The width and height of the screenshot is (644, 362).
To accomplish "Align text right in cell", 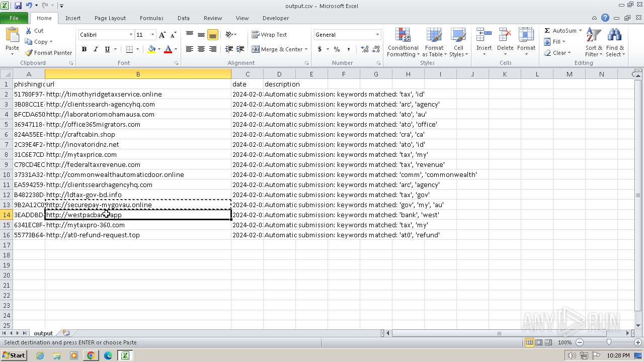I will point(213,49).
